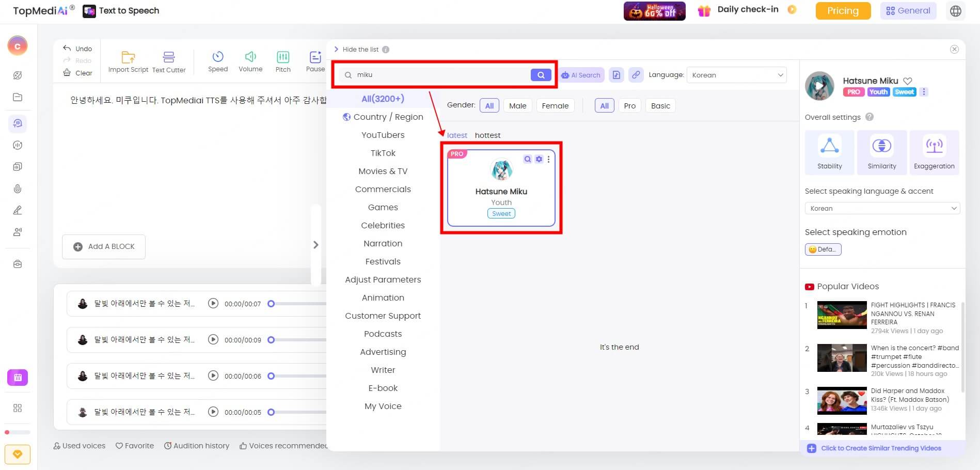Click the link icon next to AI Search
Screen dimensions: 980x470
636,75
